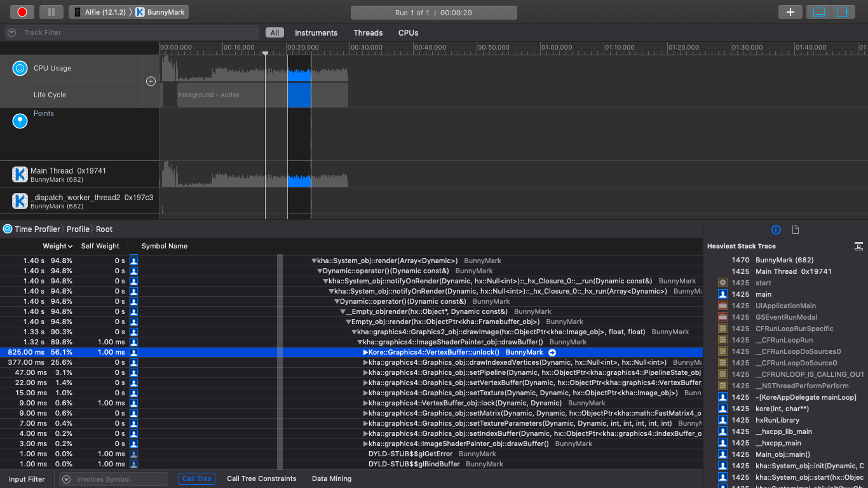
Task: Select the All track tab
Action: 275,33
